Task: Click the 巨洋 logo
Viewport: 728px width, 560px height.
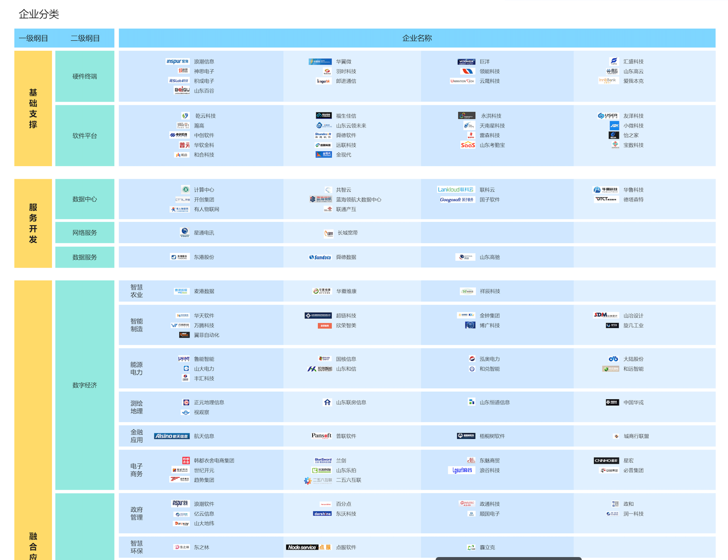Action: pyautogui.click(x=466, y=62)
